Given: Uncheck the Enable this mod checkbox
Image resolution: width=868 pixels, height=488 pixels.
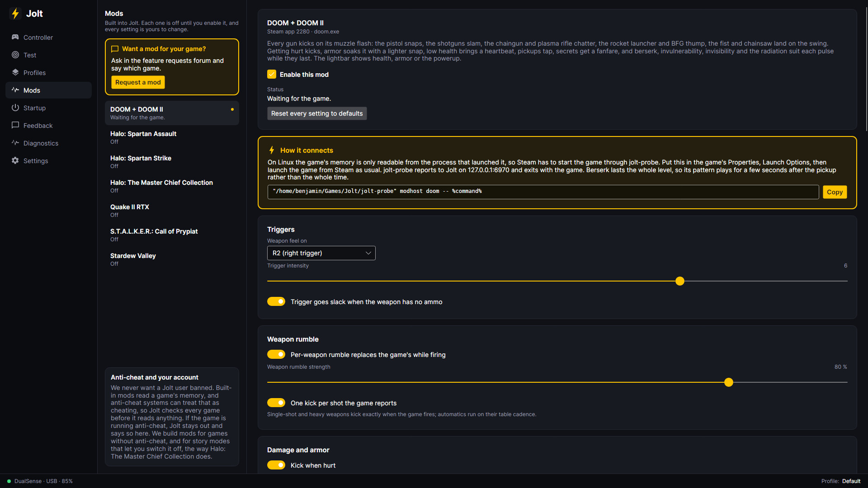Looking at the screenshot, I should click(x=272, y=74).
